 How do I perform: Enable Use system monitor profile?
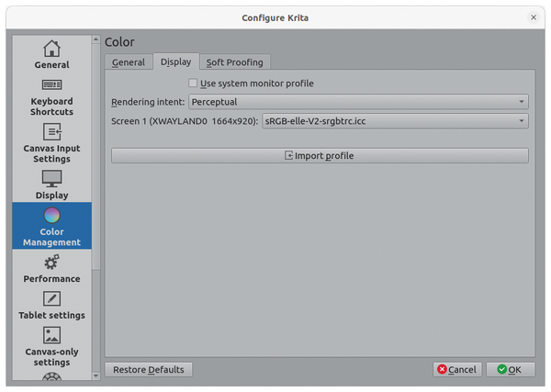pos(193,84)
